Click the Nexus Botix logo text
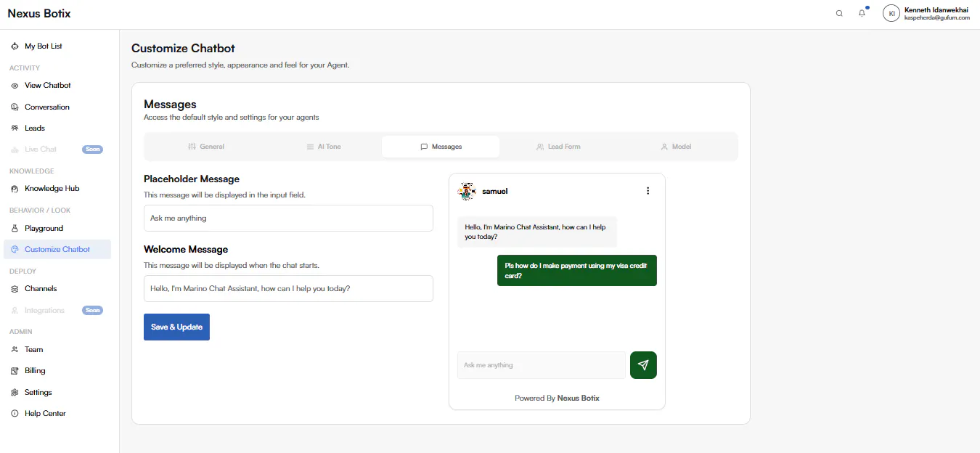The width and height of the screenshot is (980, 453). (x=39, y=13)
